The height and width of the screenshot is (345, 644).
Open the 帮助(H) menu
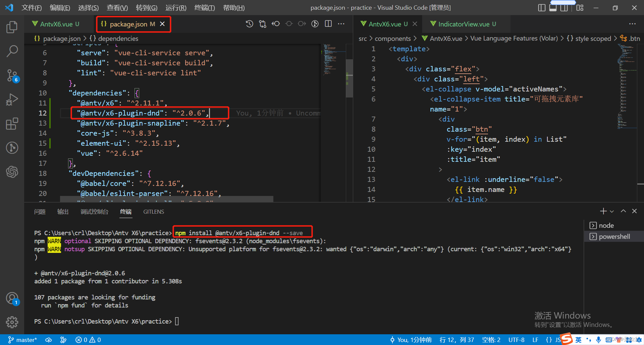[x=234, y=8]
